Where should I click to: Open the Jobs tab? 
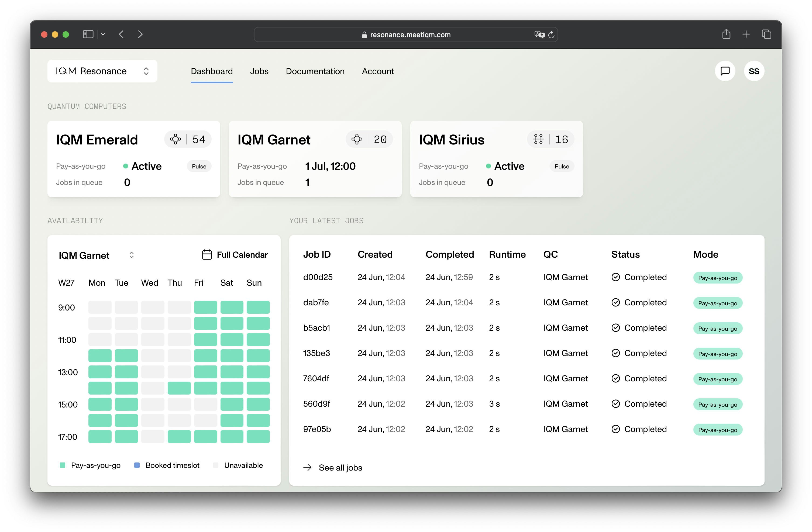(259, 71)
